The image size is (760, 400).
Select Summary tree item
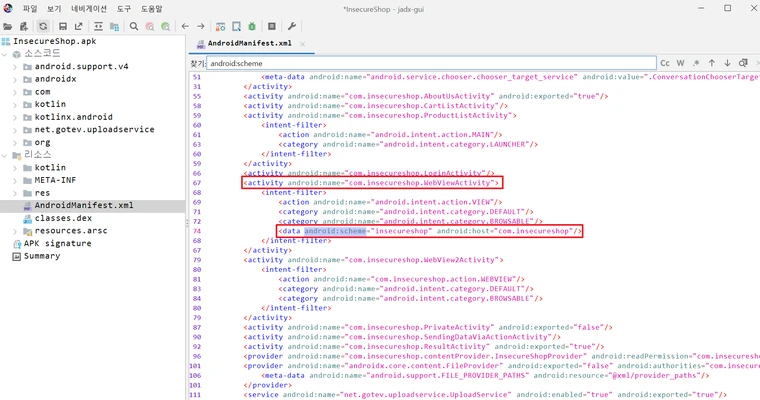(x=42, y=256)
